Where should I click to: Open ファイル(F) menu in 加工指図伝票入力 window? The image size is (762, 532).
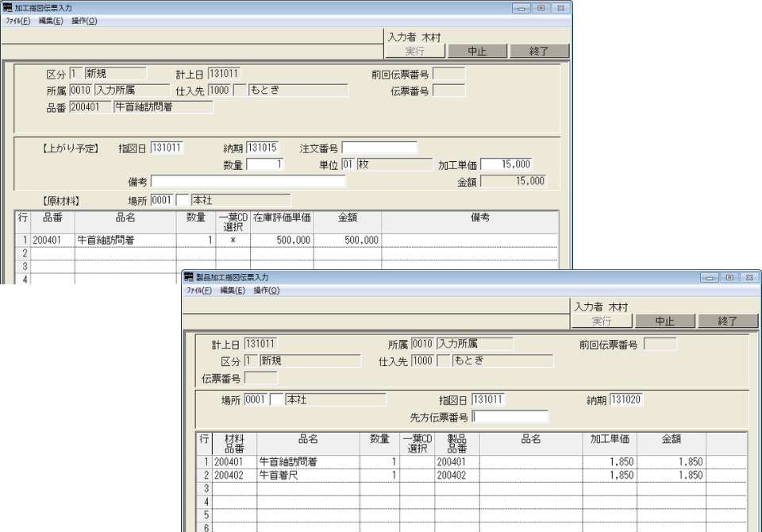click(17, 21)
